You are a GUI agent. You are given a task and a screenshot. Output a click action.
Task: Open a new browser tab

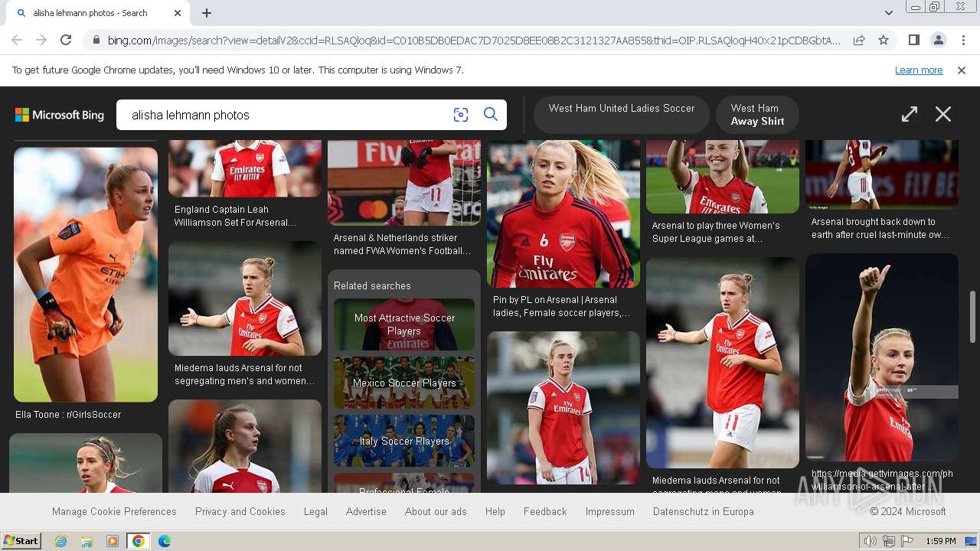pyautogui.click(x=207, y=13)
